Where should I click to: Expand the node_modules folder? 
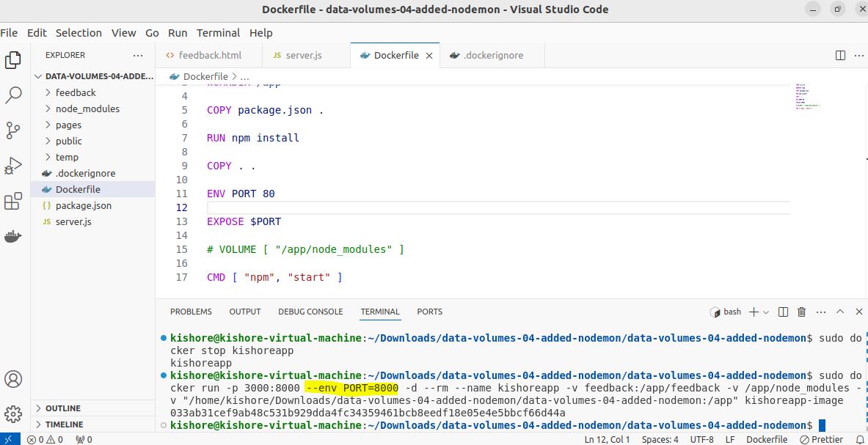click(x=87, y=109)
